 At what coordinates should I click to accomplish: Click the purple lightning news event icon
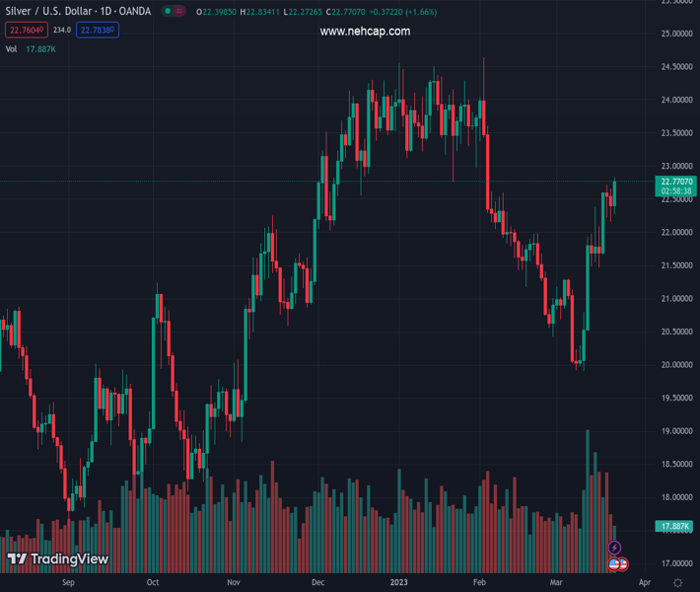(614, 548)
